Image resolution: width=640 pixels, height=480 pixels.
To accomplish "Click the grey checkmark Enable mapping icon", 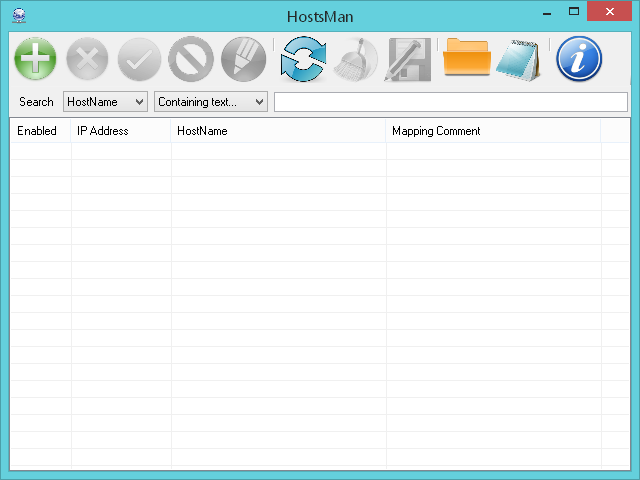I will pos(139,59).
